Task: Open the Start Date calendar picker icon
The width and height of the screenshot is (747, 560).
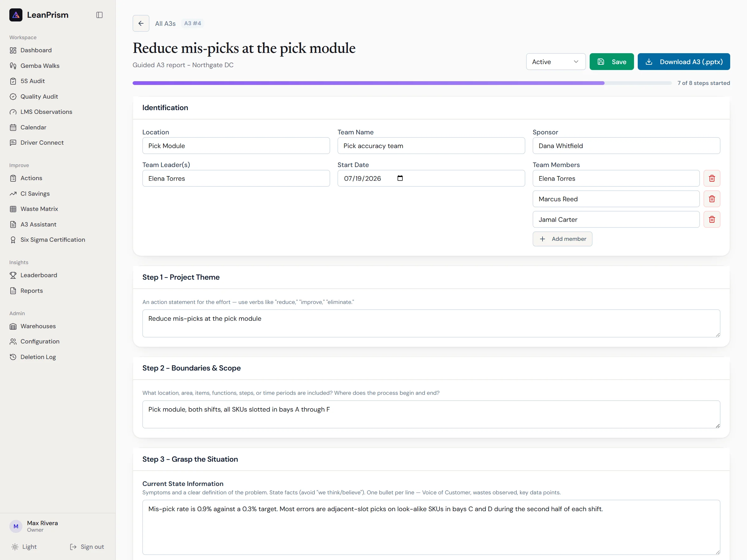Action: coord(400,178)
